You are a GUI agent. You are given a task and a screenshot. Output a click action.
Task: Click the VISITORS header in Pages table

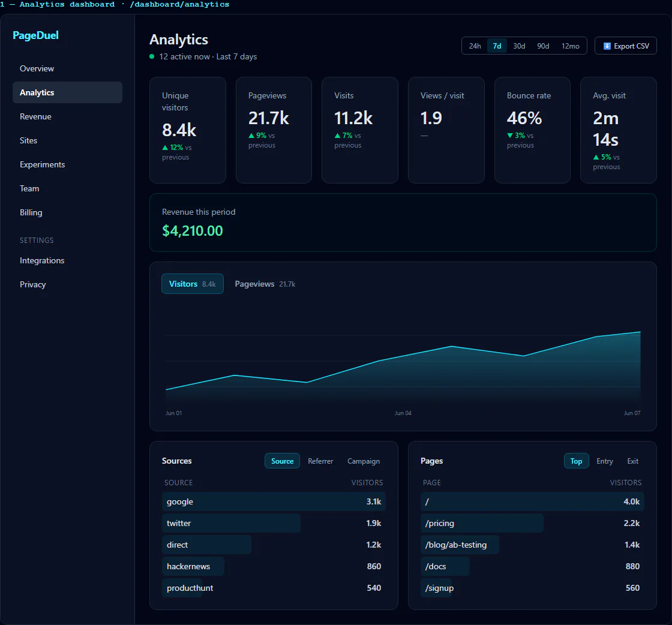point(626,483)
